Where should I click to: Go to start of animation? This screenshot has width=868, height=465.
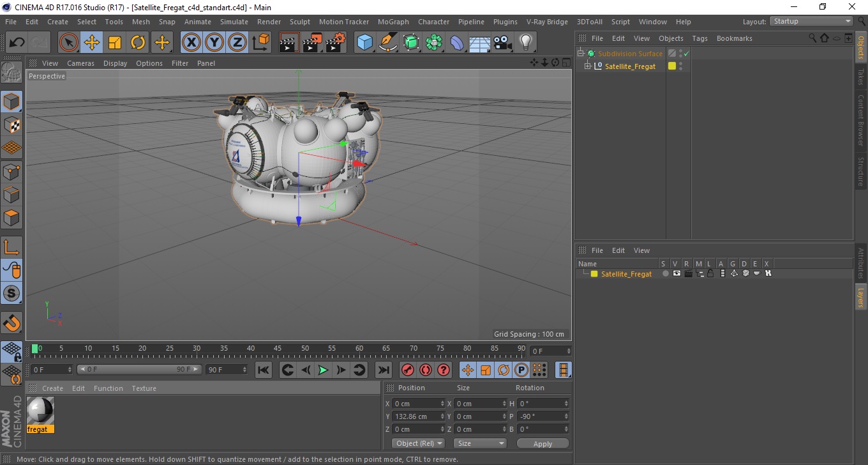point(264,370)
